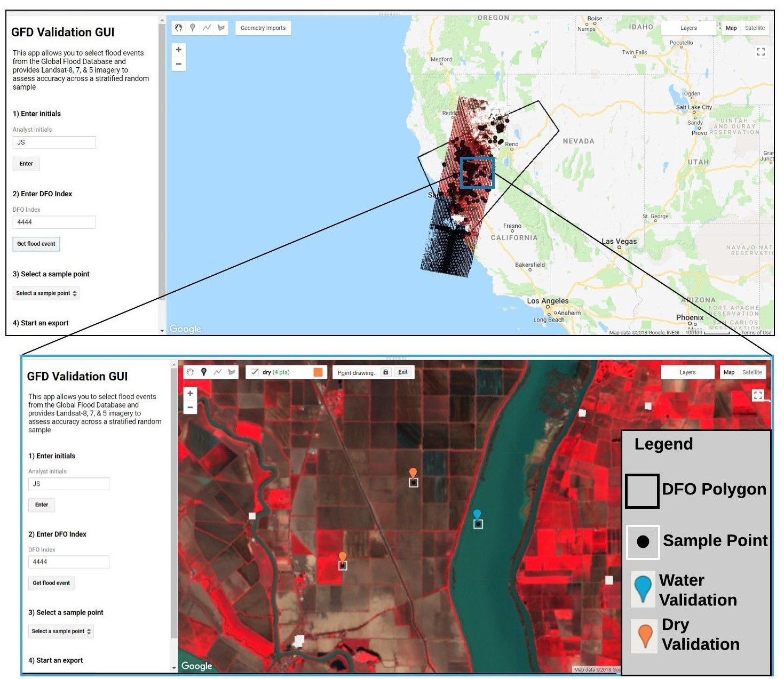Viewport: 784px width, 679px height.
Task: Click the dry (4 pts) layer label
Action: pyautogui.click(x=276, y=372)
